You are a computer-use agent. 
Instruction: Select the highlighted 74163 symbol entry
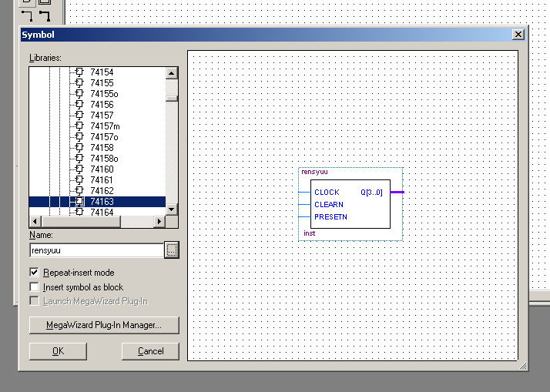(x=102, y=202)
